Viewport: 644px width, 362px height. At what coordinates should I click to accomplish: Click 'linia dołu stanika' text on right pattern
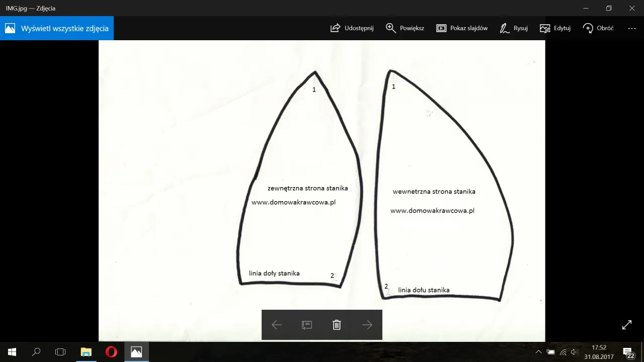[424, 290]
